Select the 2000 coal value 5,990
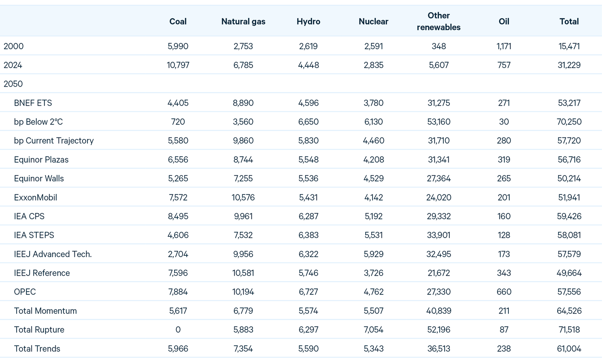602x364 pixels. 178,46
